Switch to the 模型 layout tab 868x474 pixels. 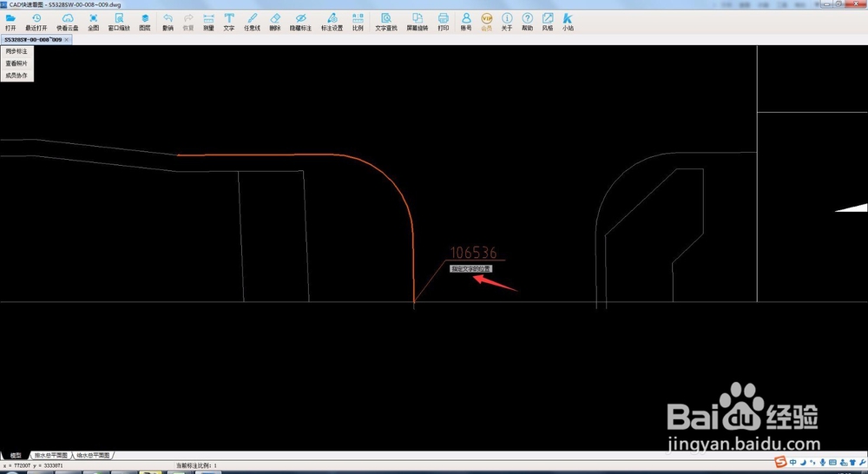pos(16,455)
